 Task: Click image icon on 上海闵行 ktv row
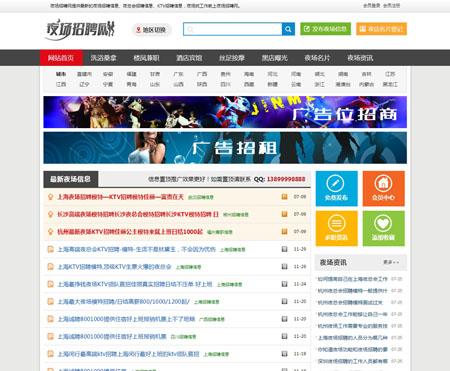point(284,353)
